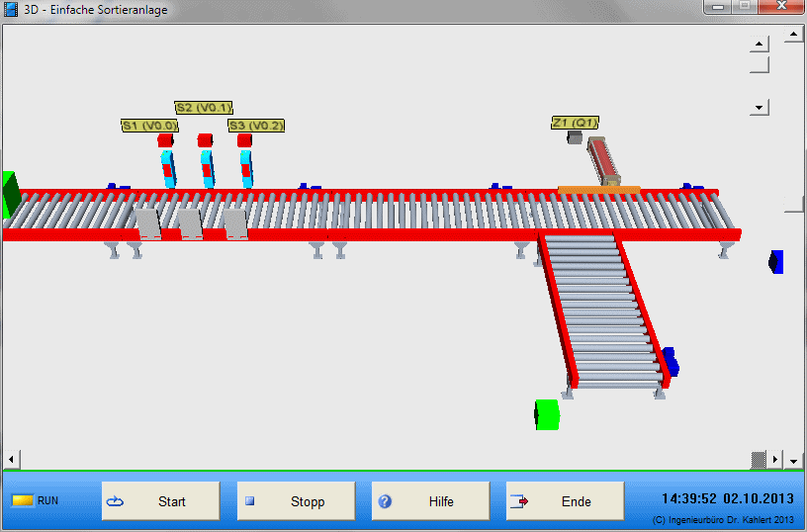
Task: Click the red sensor head under S3
Action: coord(244,140)
